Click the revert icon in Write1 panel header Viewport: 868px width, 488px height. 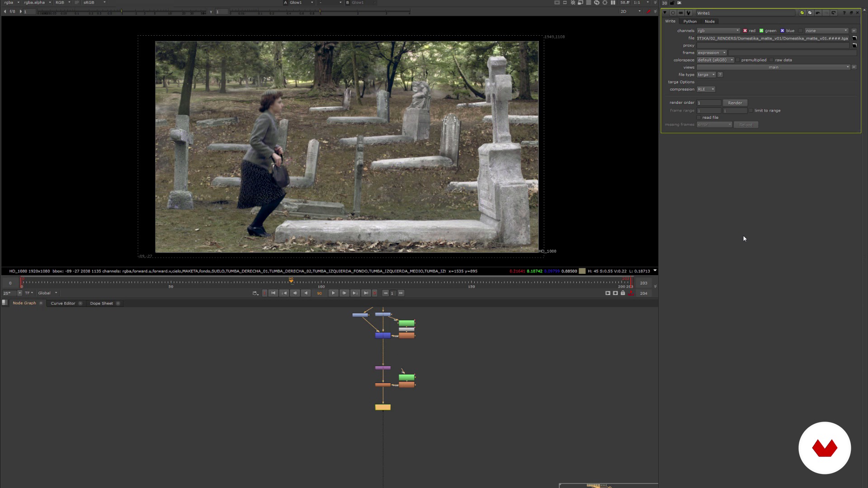[834, 13]
